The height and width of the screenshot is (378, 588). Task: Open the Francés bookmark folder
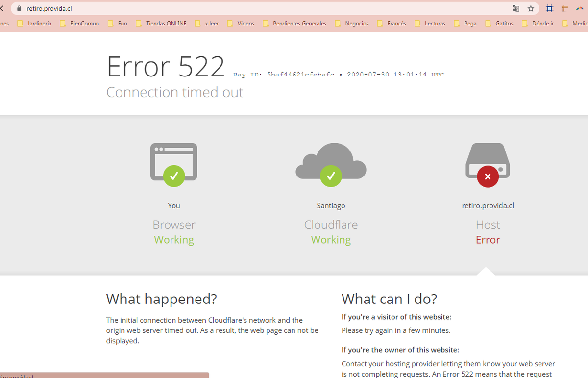point(392,24)
